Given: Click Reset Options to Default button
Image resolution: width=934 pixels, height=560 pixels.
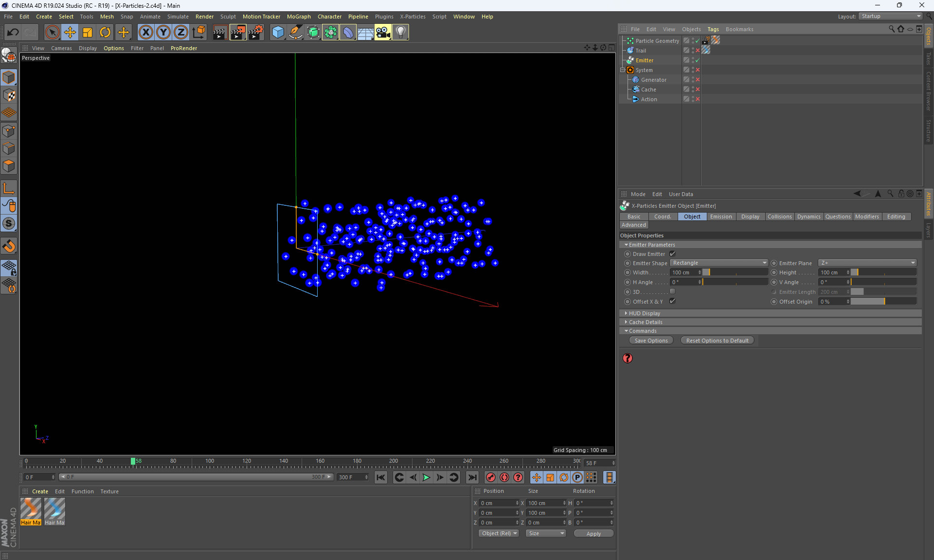Looking at the screenshot, I should point(717,341).
